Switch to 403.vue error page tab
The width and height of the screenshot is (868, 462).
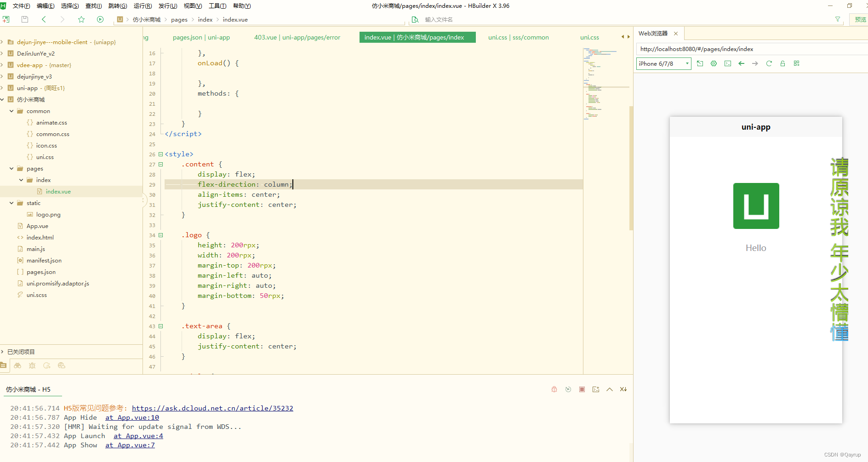[297, 37]
